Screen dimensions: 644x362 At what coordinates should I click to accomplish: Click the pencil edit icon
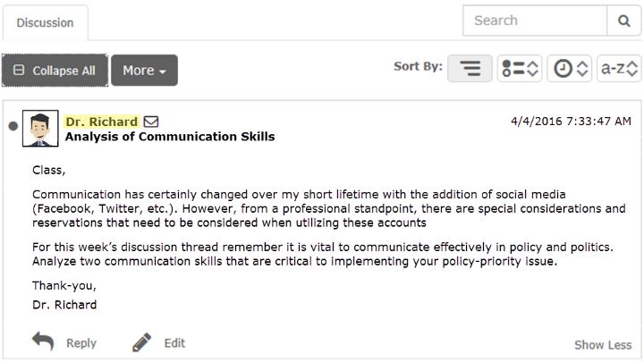(x=141, y=342)
